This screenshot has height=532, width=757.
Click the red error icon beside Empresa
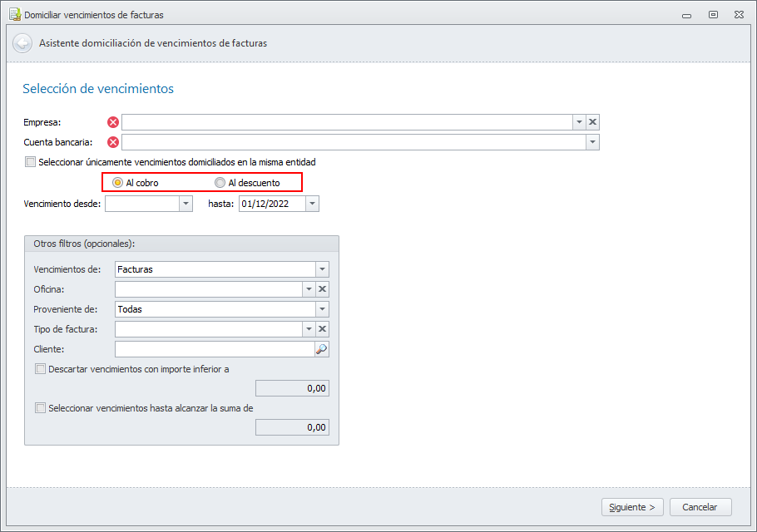[113, 122]
